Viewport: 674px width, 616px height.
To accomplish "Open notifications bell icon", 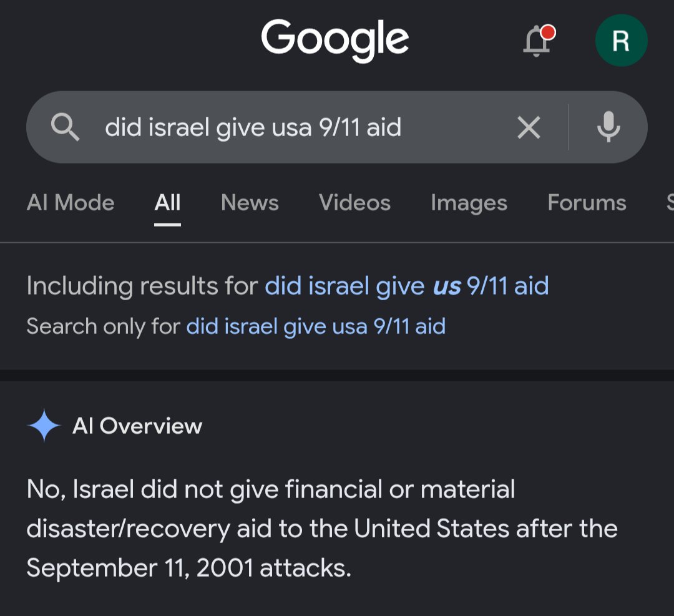I will [x=537, y=41].
